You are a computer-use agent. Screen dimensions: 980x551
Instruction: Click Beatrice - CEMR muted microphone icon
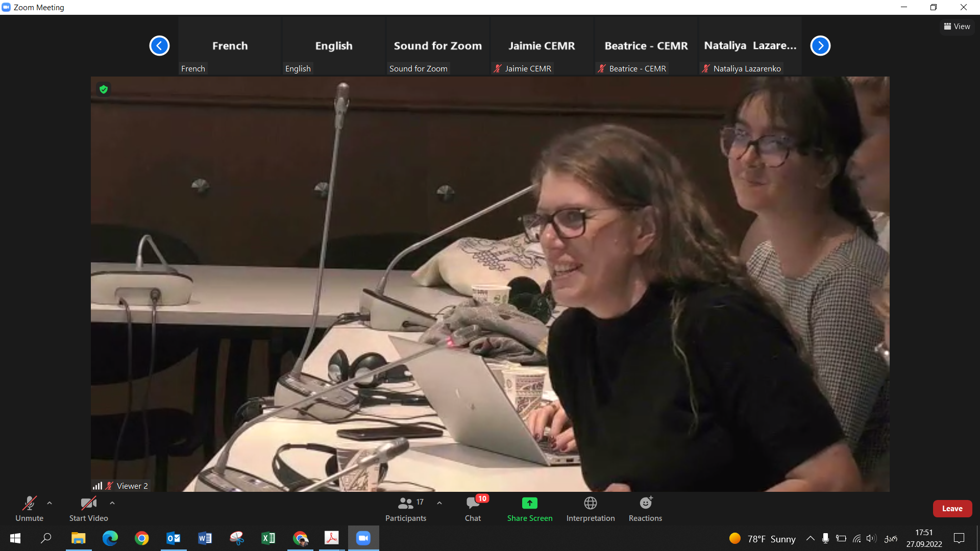[602, 68]
